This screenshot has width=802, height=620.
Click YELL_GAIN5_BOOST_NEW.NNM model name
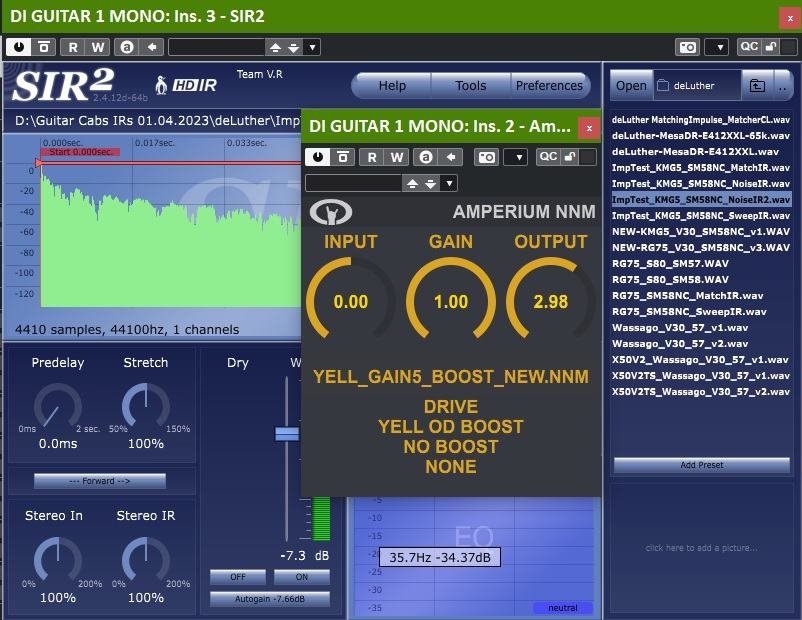[x=451, y=377]
